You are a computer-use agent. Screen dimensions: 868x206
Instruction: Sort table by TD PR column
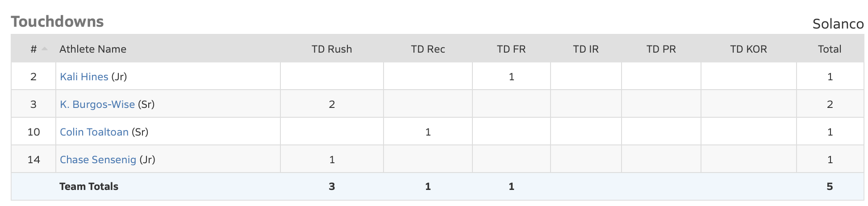(661, 49)
